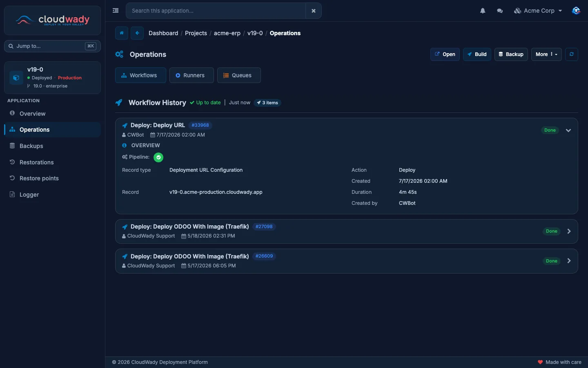Clear the search field with the X button
The width and height of the screenshot is (588, 368).
click(314, 11)
